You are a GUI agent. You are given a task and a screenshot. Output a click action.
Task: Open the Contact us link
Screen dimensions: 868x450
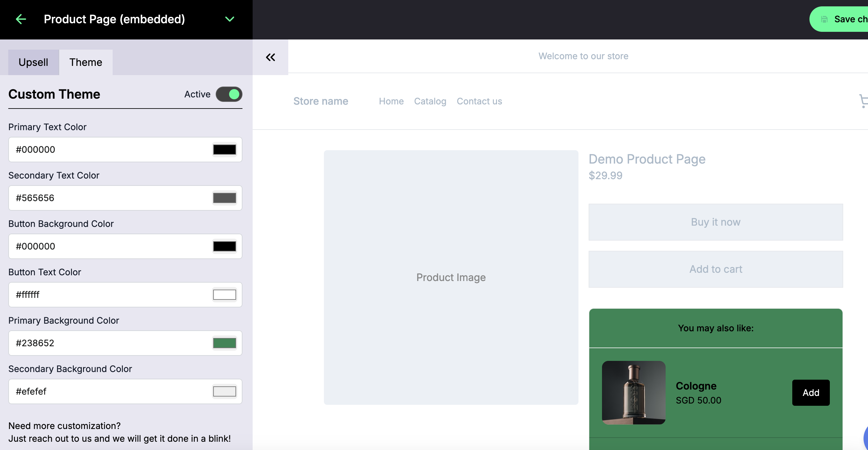click(479, 101)
